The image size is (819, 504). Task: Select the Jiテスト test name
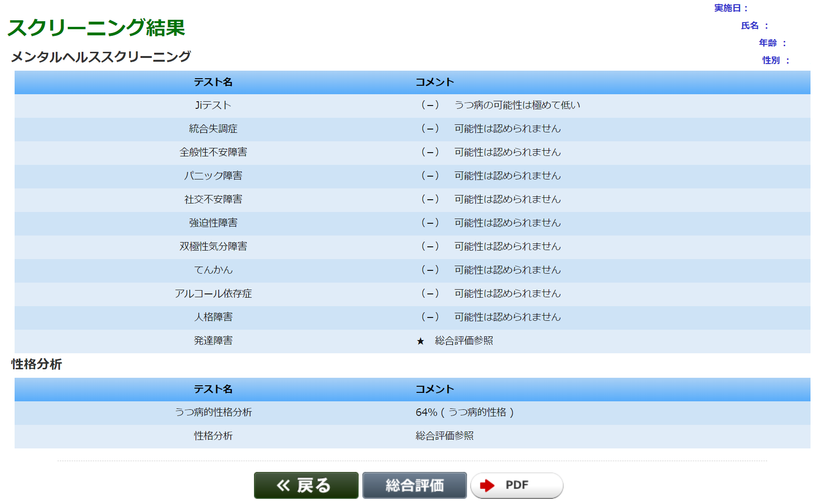[213, 105]
